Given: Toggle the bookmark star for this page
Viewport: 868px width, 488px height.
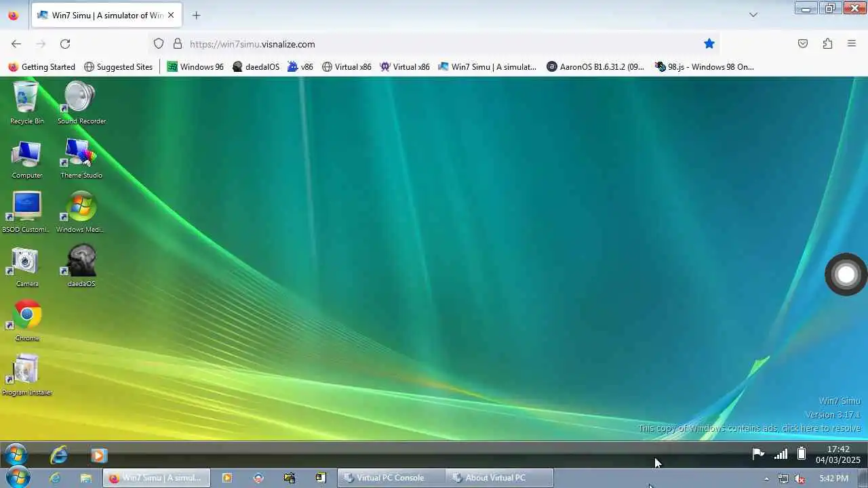Looking at the screenshot, I should pyautogui.click(x=709, y=43).
